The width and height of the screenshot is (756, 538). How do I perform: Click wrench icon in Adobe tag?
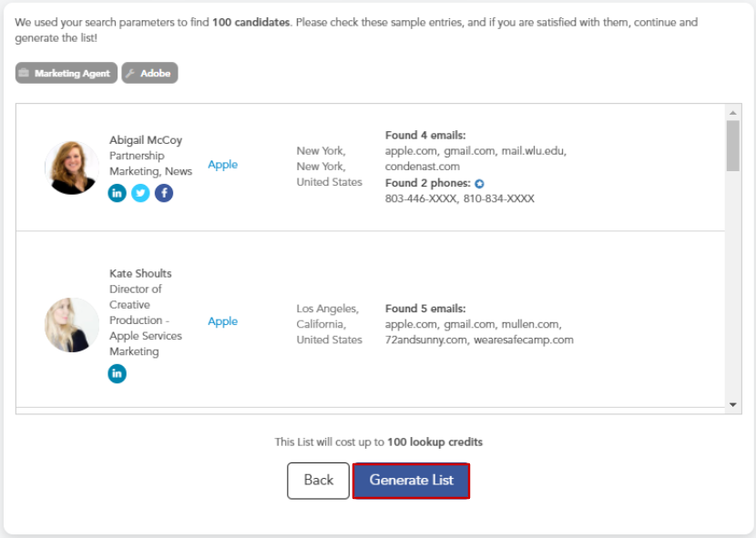pos(130,74)
